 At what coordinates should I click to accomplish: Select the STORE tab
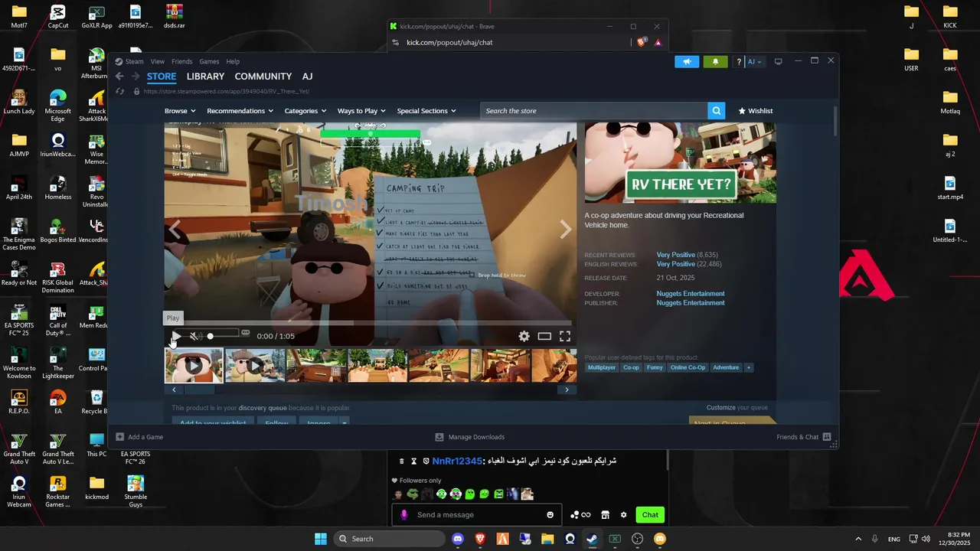(162, 77)
